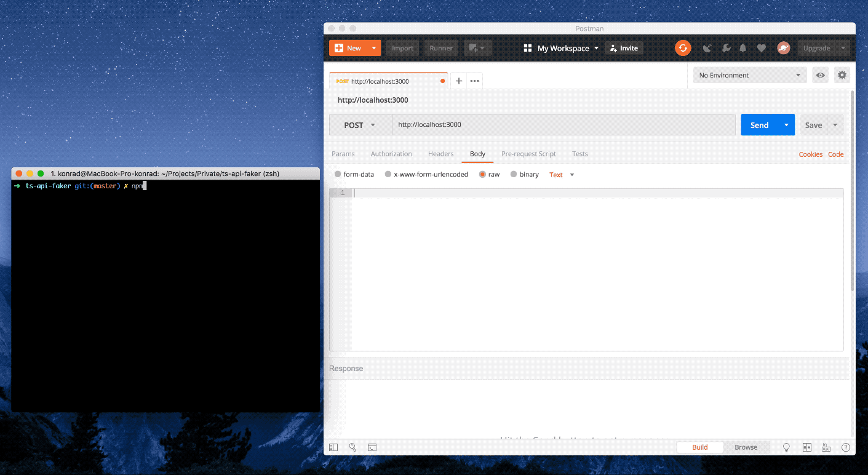Open the Save dropdown arrow
Image resolution: width=868 pixels, height=475 pixels.
pos(835,125)
